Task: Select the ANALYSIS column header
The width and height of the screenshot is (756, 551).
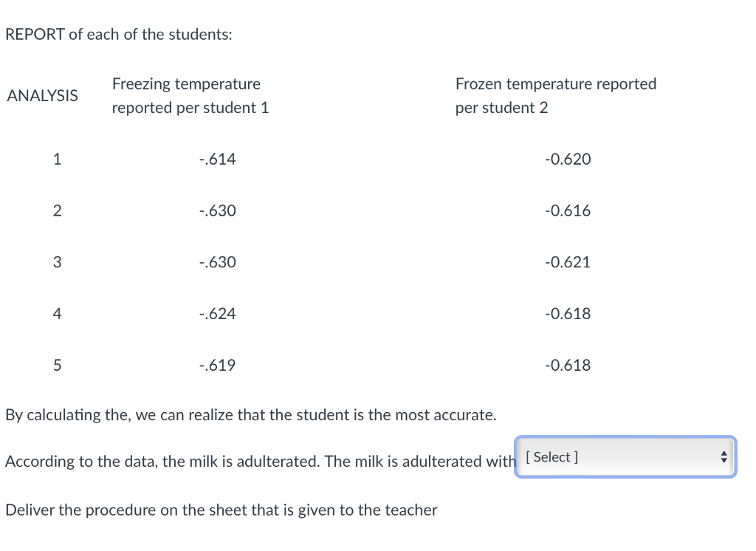Action: coord(42,95)
